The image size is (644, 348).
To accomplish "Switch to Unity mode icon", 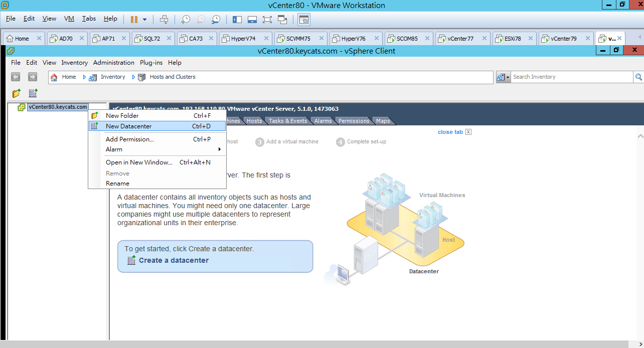I will (x=282, y=20).
